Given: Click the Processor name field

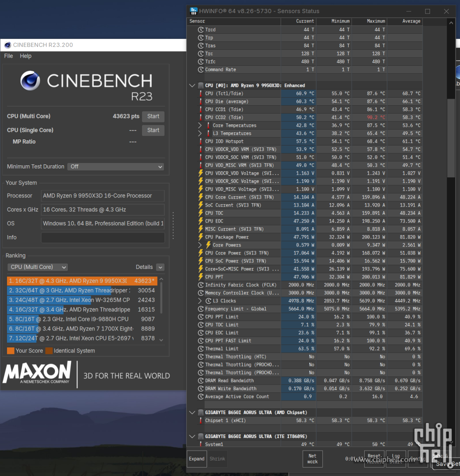Looking at the screenshot, I should 103,196.
